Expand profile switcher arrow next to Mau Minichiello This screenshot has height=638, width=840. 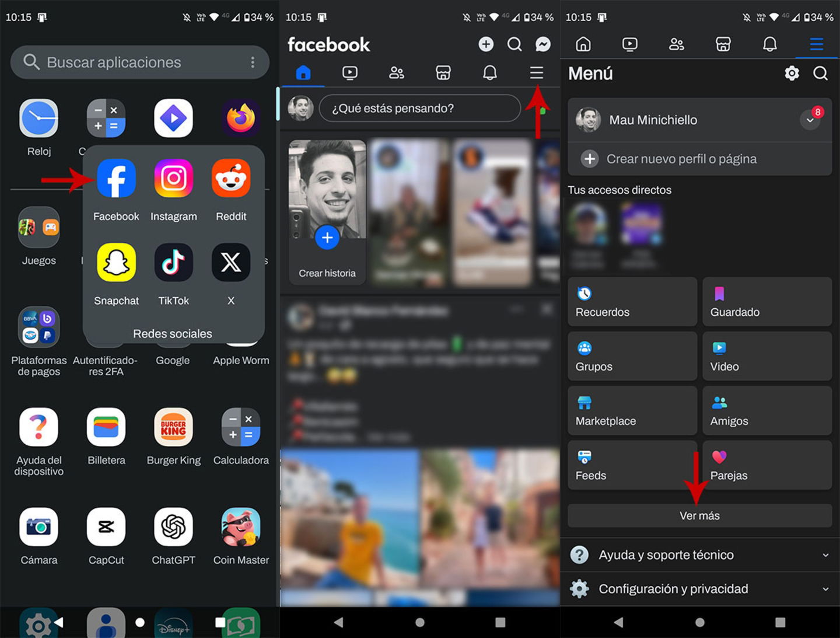click(x=810, y=120)
